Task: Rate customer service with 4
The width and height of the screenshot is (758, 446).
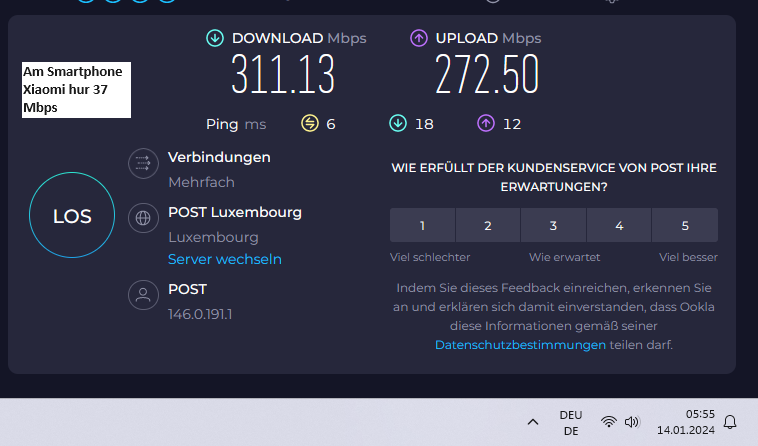Action: click(x=619, y=225)
